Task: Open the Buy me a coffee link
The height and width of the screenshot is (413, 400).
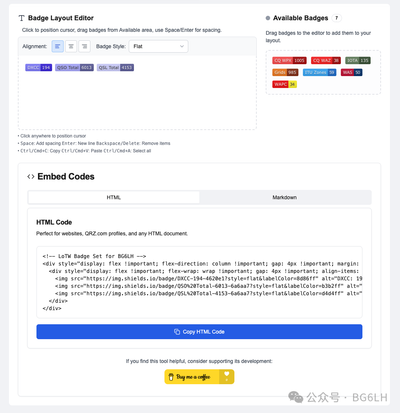Action: (x=199, y=377)
